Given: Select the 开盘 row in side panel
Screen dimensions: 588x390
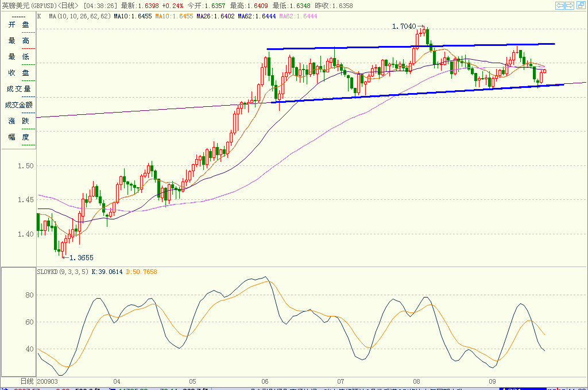Looking at the screenshot, I should (19, 25).
